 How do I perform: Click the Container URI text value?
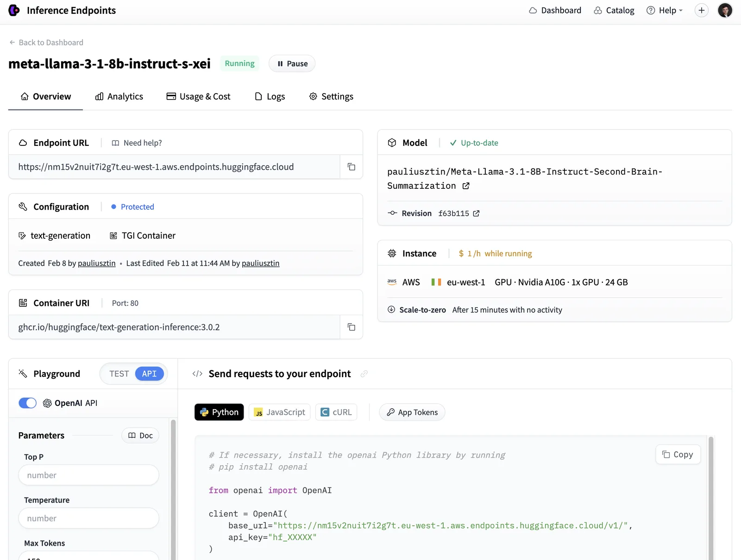tap(119, 327)
